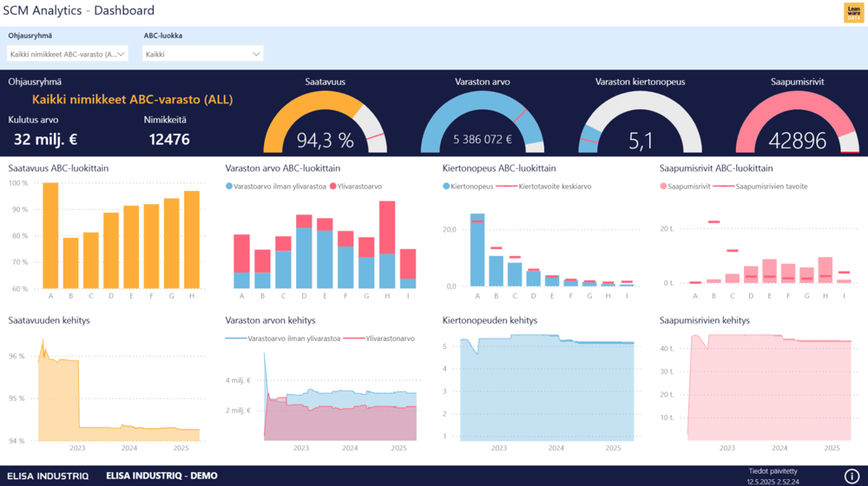Select bar A in Saatavuus ABC-luokittain chart

point(50,235)
